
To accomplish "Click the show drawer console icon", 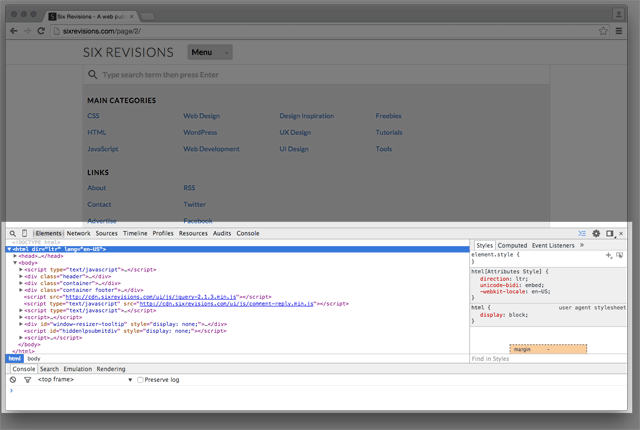I will click(x=582, y=233).
